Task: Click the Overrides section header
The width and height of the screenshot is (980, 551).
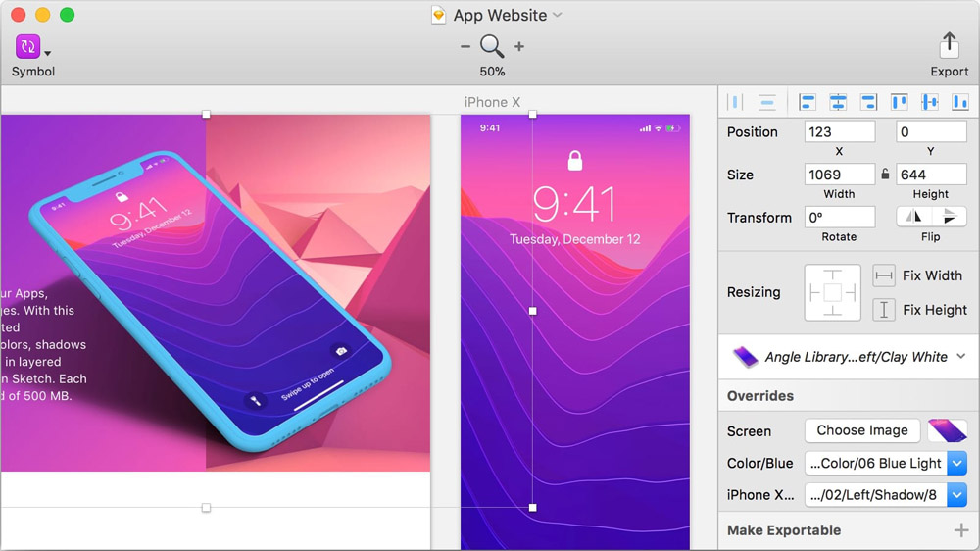Action: pos(760,396)
